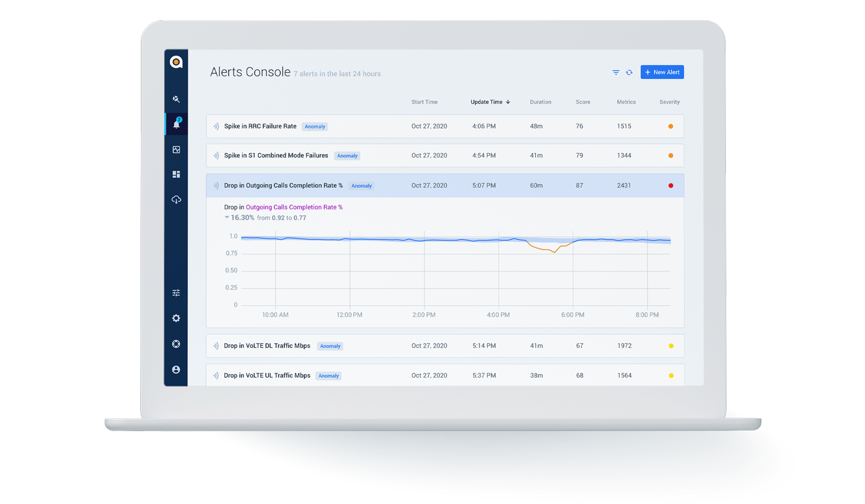Click Anomaly tag on VoLTE DL Traffic row
Screen dimensions: 865x504
pos(330,346)
